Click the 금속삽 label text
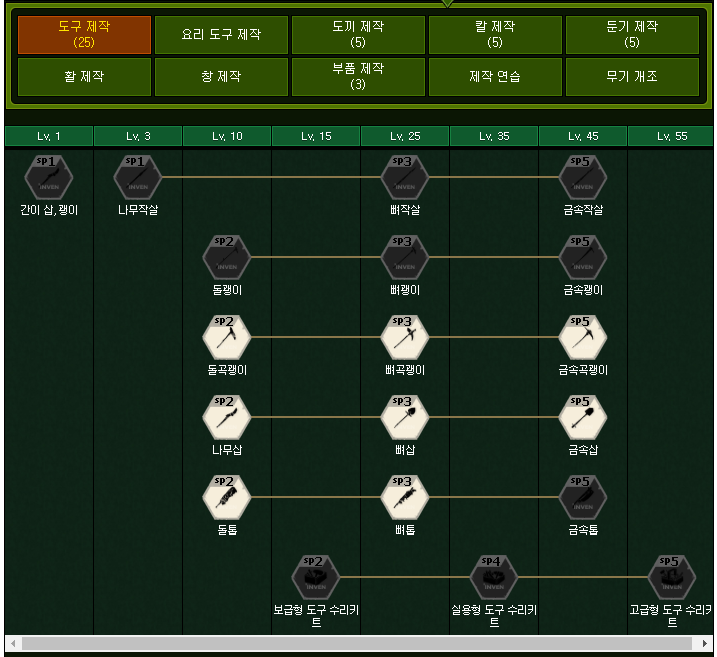The image size is (717, 657). pos(583,450)
